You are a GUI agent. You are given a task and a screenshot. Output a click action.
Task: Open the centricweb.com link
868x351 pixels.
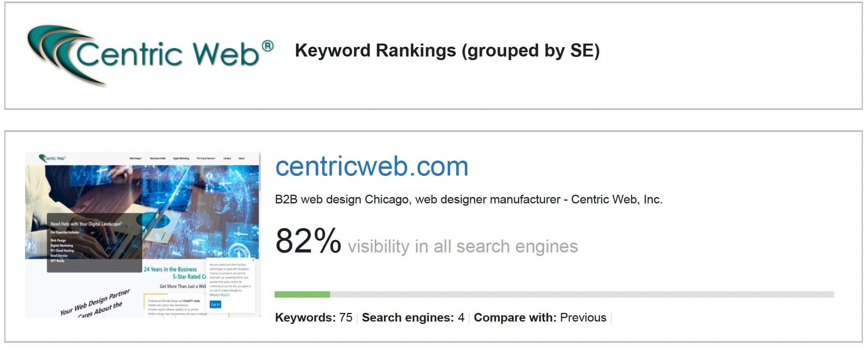pos(372,166)
